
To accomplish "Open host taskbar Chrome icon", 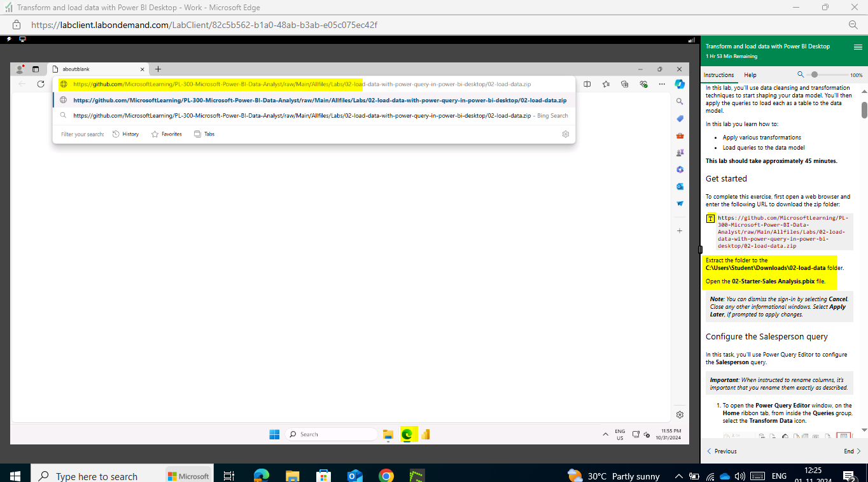I will [386, 476].
